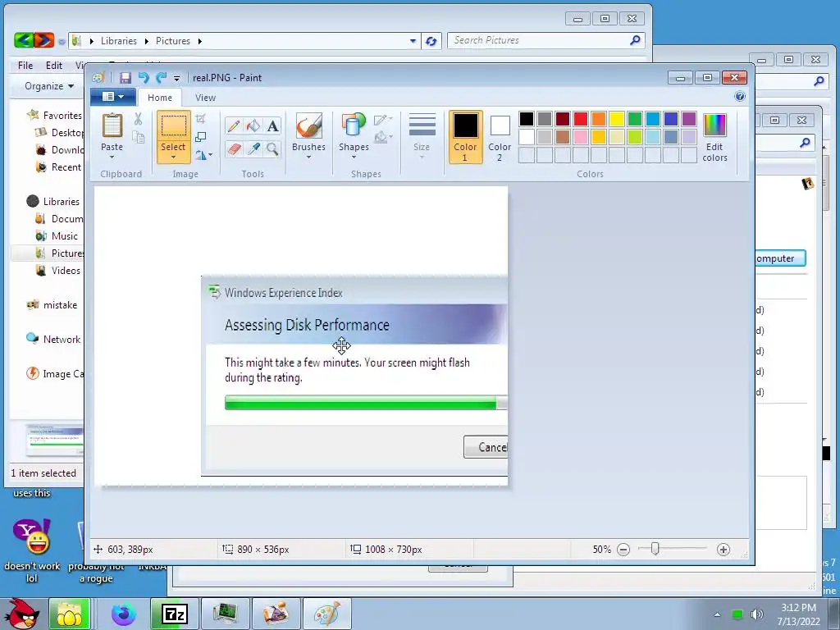Expand the Paste options dropdown arrow
Screen dimensions: 840x630
112,157
